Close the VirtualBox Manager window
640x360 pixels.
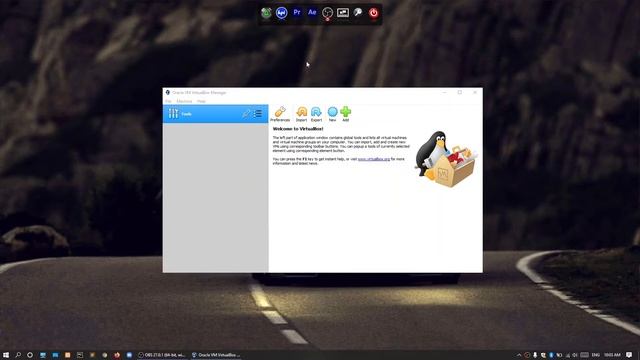[x=475, y=93]
